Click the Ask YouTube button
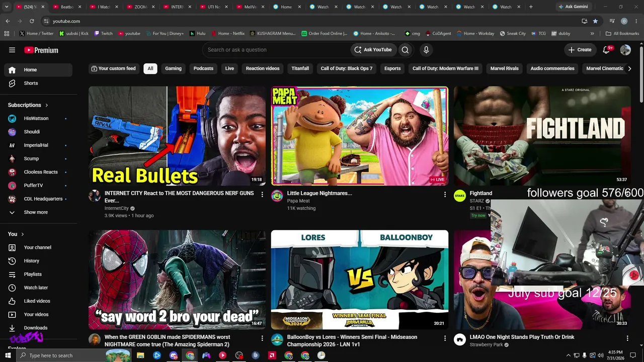The height and width of the screenshot is (362, 644). click(x=373, y=50)
